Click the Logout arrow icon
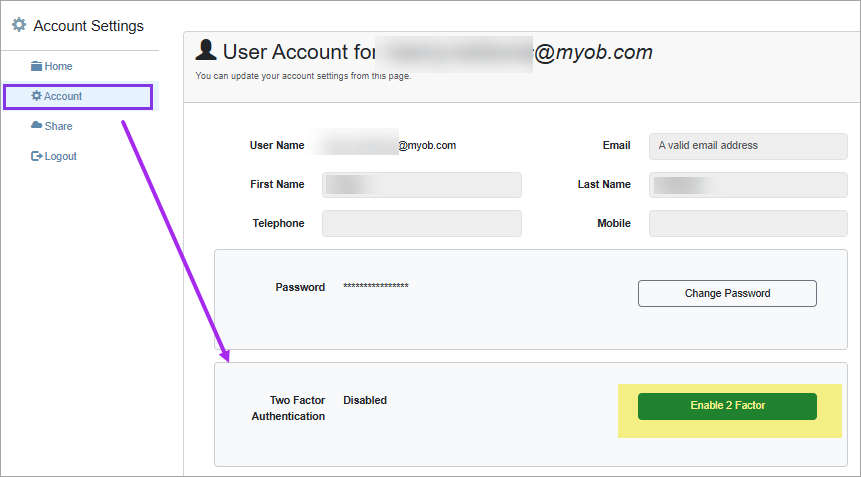 pos(36,156)
